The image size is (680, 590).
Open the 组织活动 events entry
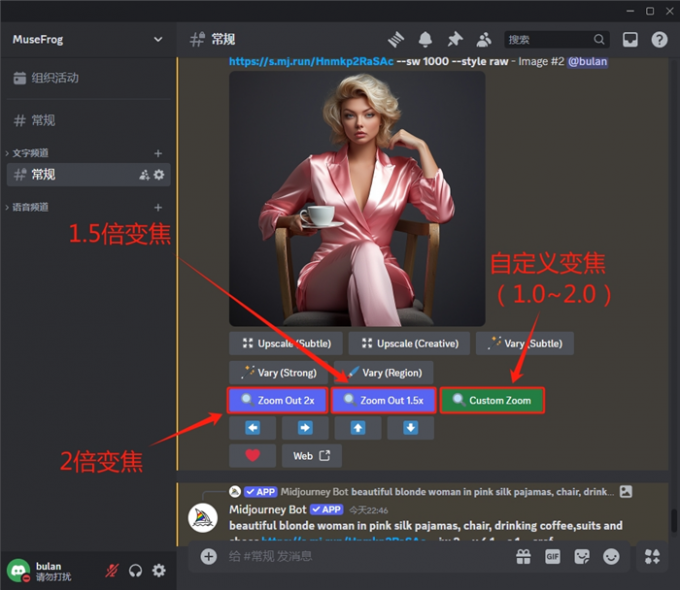pos(88,78)
